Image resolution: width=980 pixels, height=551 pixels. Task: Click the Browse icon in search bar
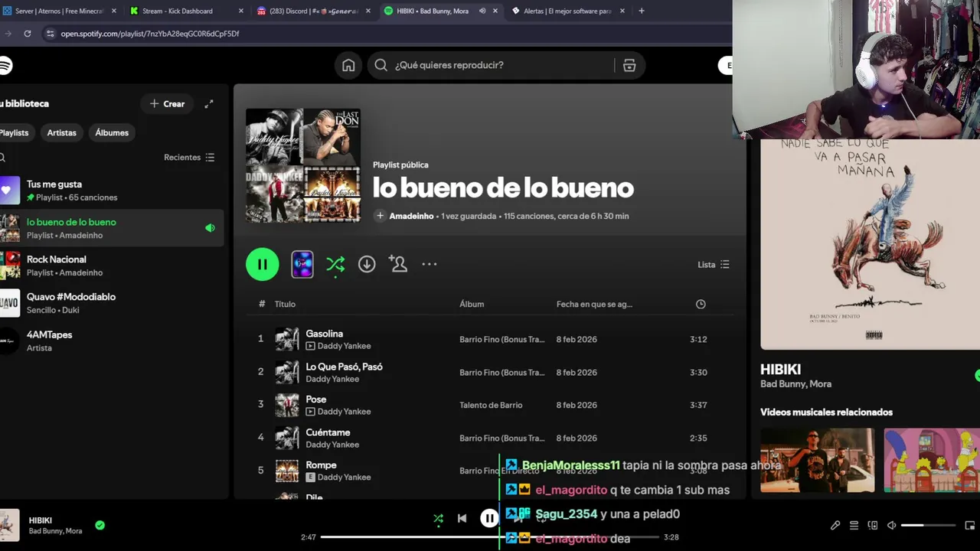629,66
